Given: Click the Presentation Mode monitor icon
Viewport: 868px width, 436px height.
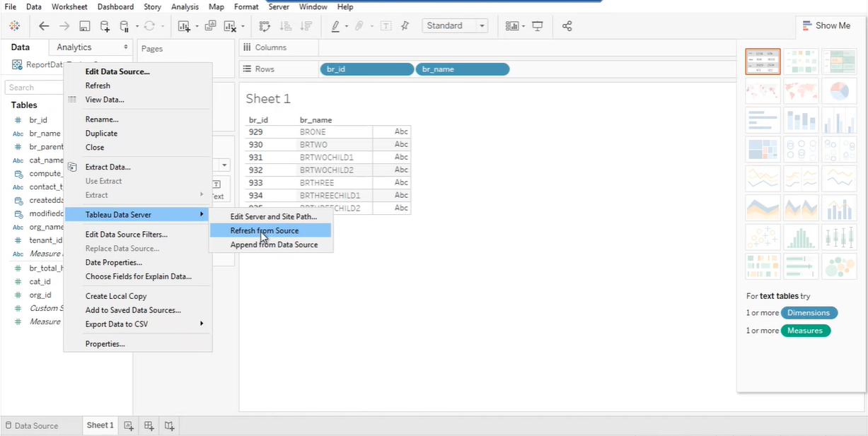Looking at the screenshot, I should pyautogui.click(x=538, y=26).
